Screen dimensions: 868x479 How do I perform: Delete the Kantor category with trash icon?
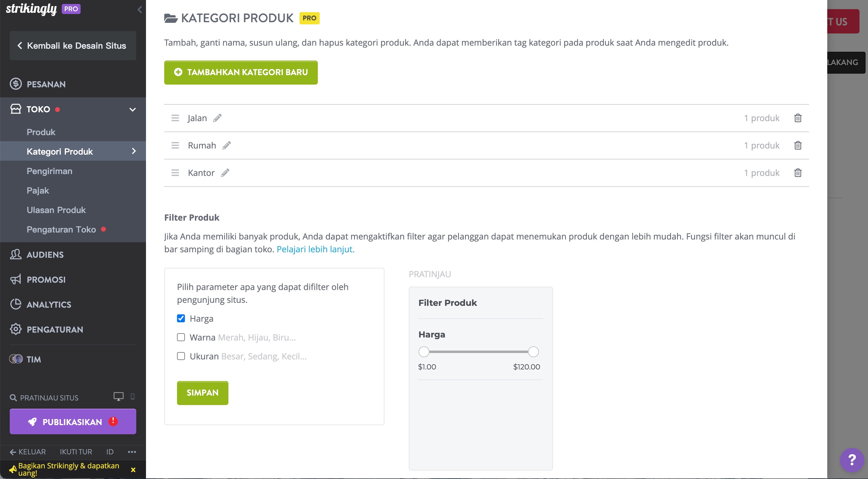pos(797,173)
